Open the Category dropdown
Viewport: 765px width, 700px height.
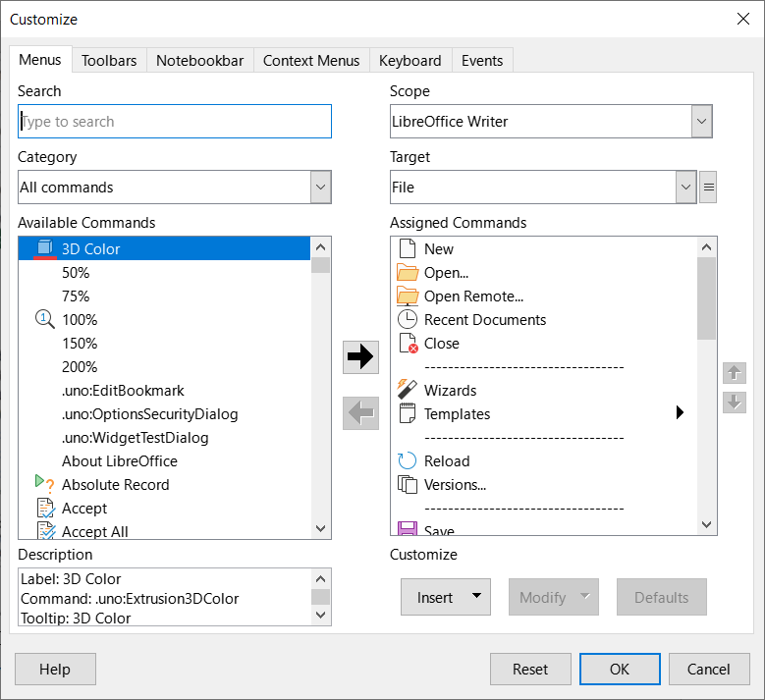320,187
